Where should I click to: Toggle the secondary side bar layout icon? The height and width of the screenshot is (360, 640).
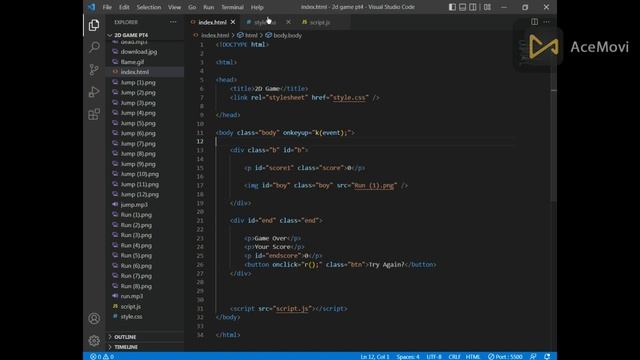[x=473, y=7]
